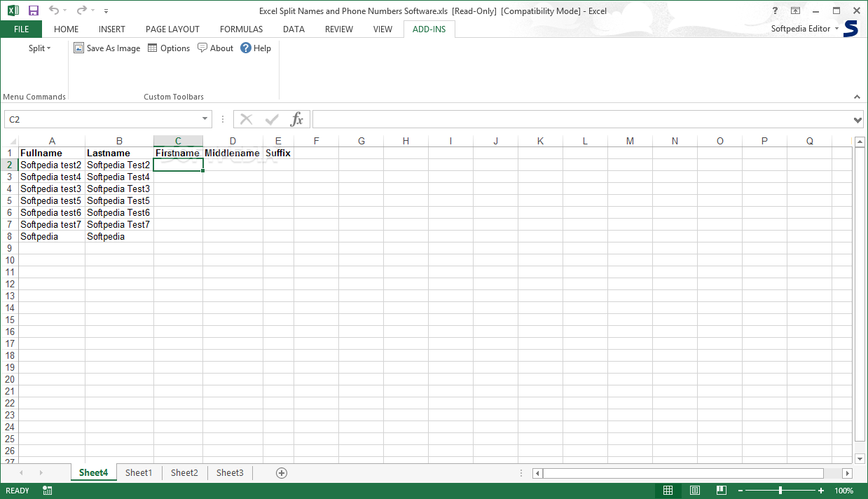Click cell containing Softpedia test4

click(x=52, y=177)
